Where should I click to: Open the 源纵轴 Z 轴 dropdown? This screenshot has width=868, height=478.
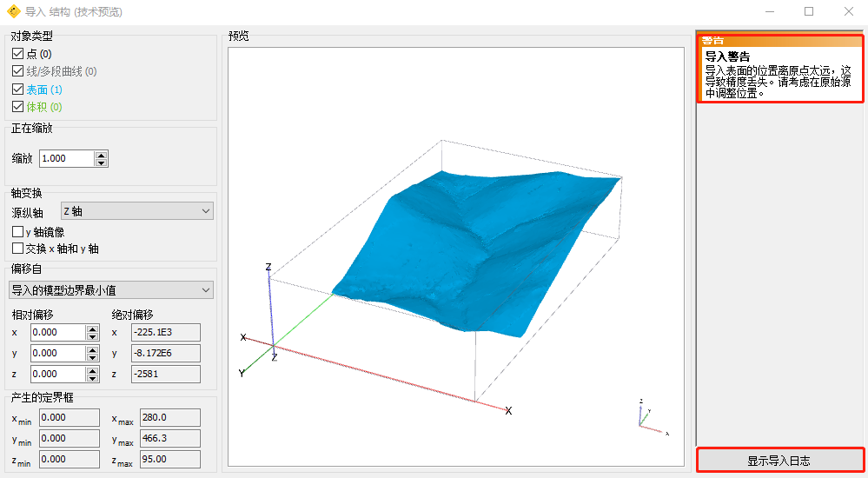point(136,211)
